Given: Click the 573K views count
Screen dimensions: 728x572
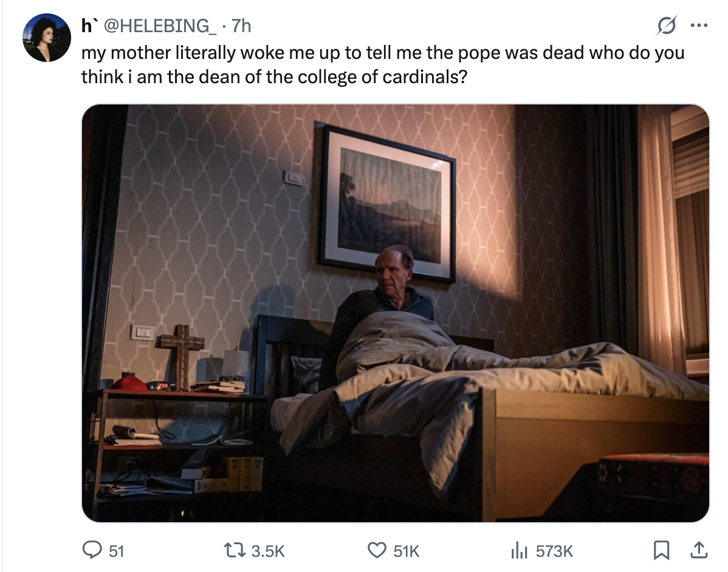Looking at the screenshot, I should tap(554, 551).
